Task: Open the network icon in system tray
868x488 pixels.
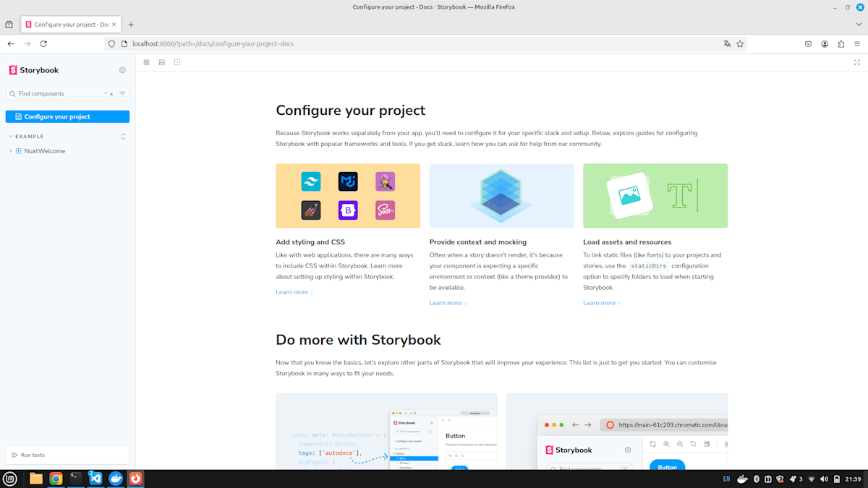Action: tap(812, 479)
